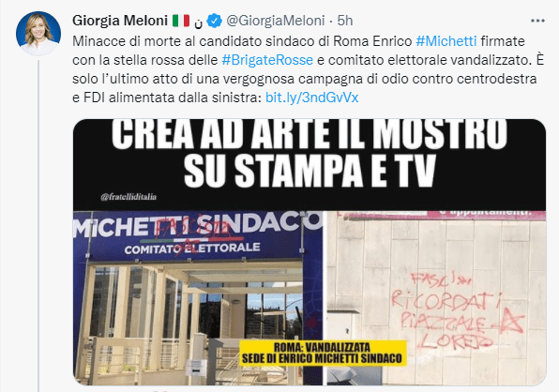Click the Arabic letter symbol after the flag
Image resolution: width=559 pixels, height=392 pixels.
coord(198,23)
